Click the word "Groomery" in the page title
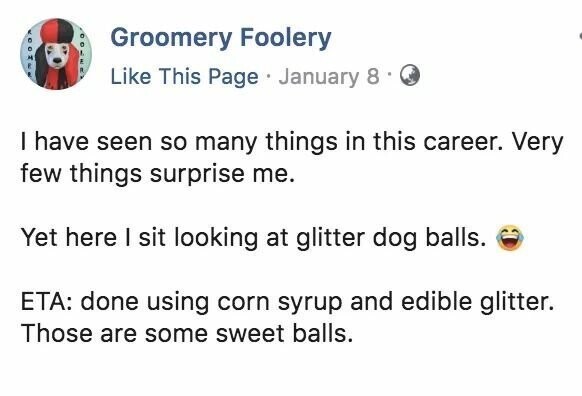 click(171, 39)
